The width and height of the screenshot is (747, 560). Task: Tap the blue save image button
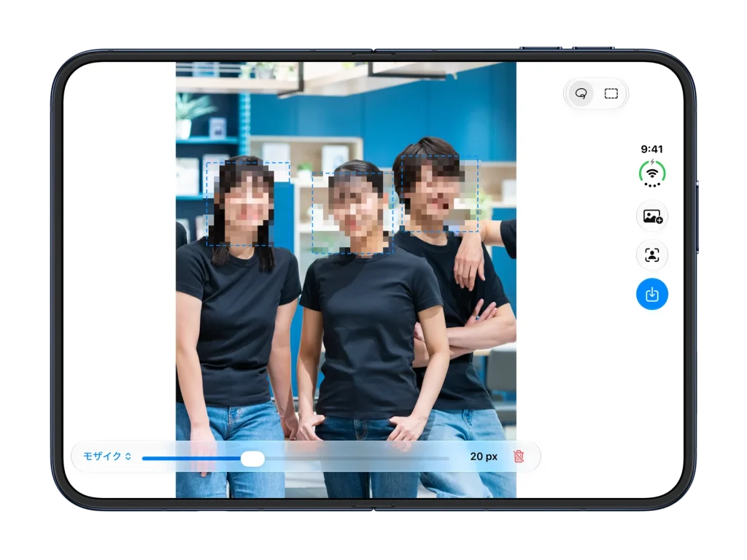coord(652,295)
